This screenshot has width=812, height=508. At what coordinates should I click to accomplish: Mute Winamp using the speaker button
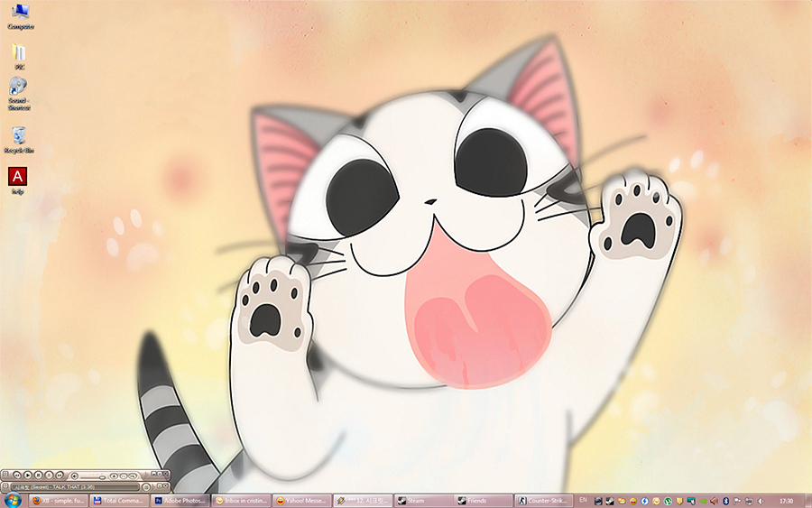(x=75, y=476)
